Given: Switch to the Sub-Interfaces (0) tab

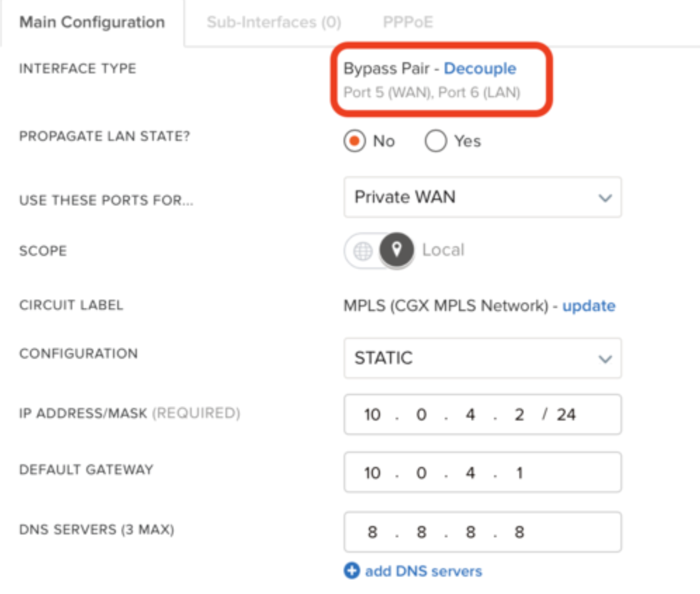Looking at the screenshot, I should (274, 22).
